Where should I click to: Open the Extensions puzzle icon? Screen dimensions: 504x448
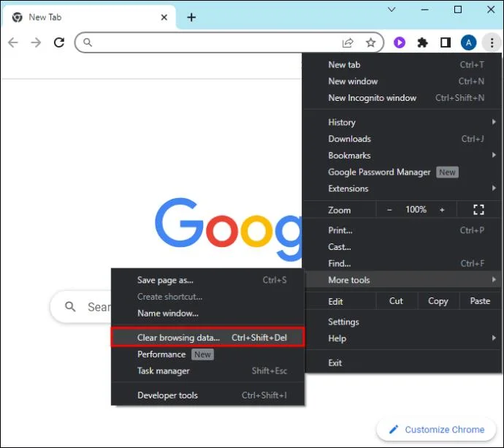[x=422, y=42]
